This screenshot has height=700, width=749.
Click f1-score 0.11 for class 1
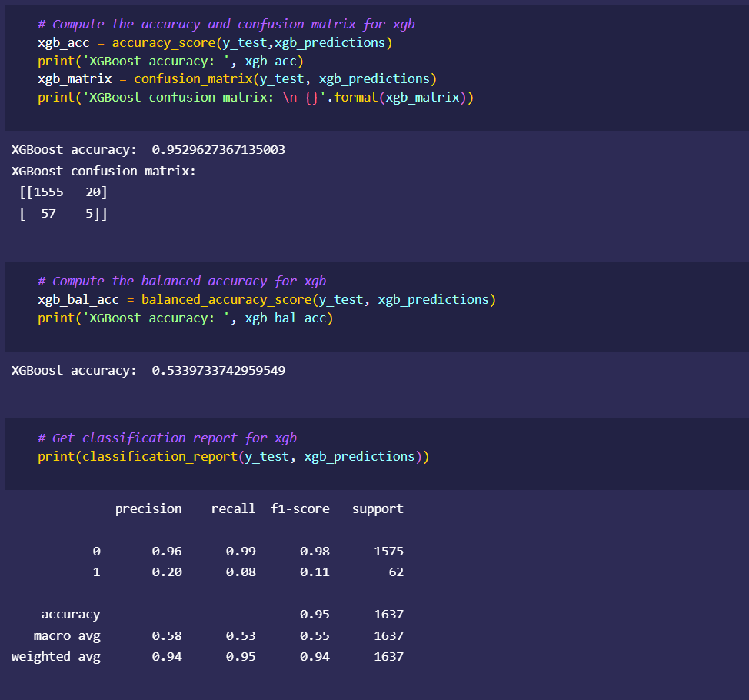pyautogui.click(x=315, y=572)
